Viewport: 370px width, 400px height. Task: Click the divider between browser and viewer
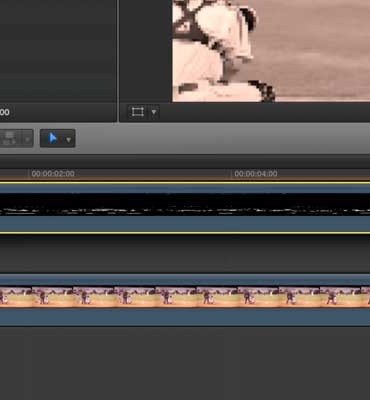[118, 60]
